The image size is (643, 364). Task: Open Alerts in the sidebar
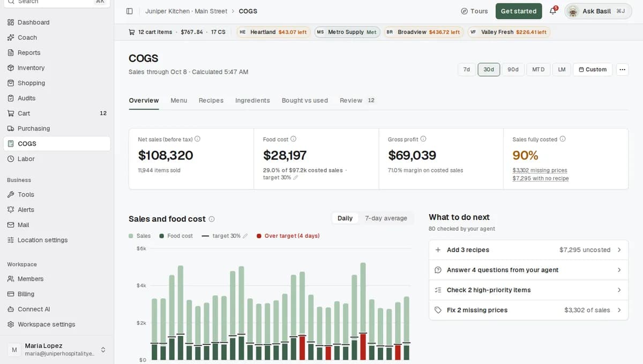(57, 210)
